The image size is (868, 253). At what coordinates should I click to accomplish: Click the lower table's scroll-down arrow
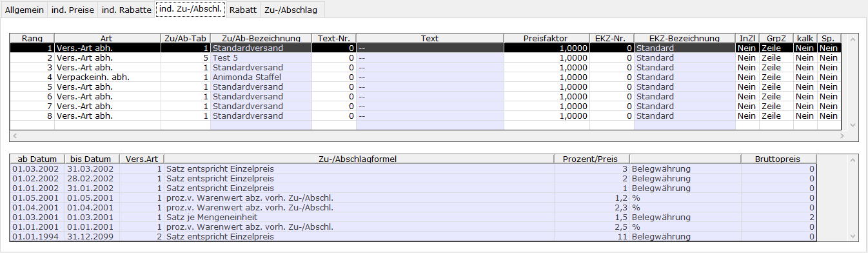click(x=853, y=236)
